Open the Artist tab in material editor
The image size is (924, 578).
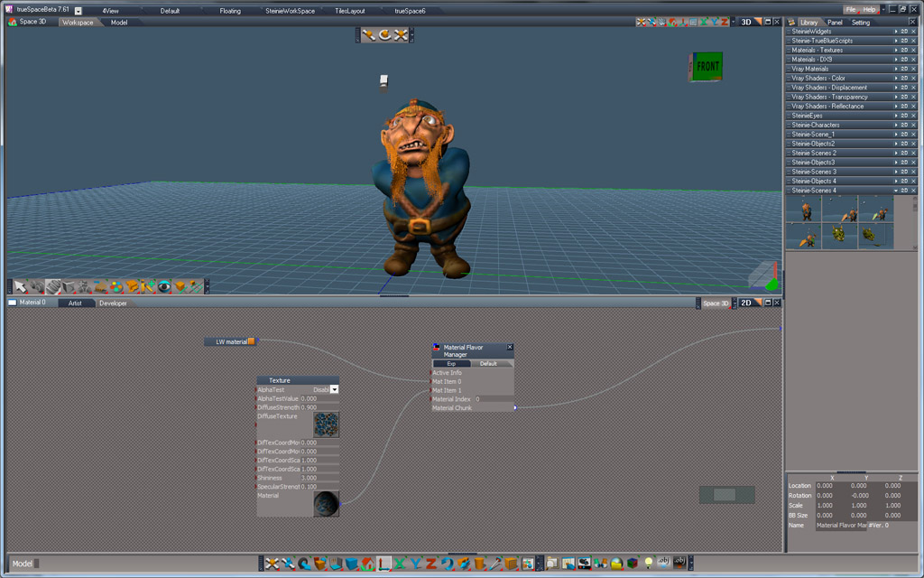75,303
